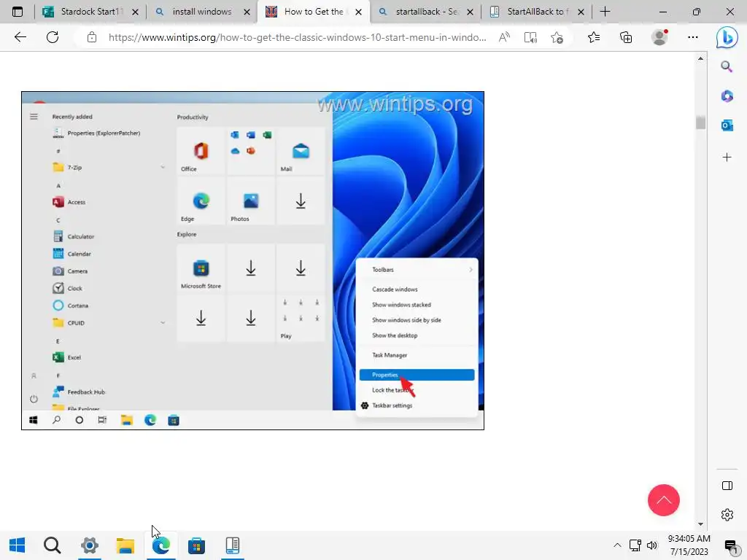Show hidden system tray icons
Screen dimensions: 747x560
pos(617,545)
